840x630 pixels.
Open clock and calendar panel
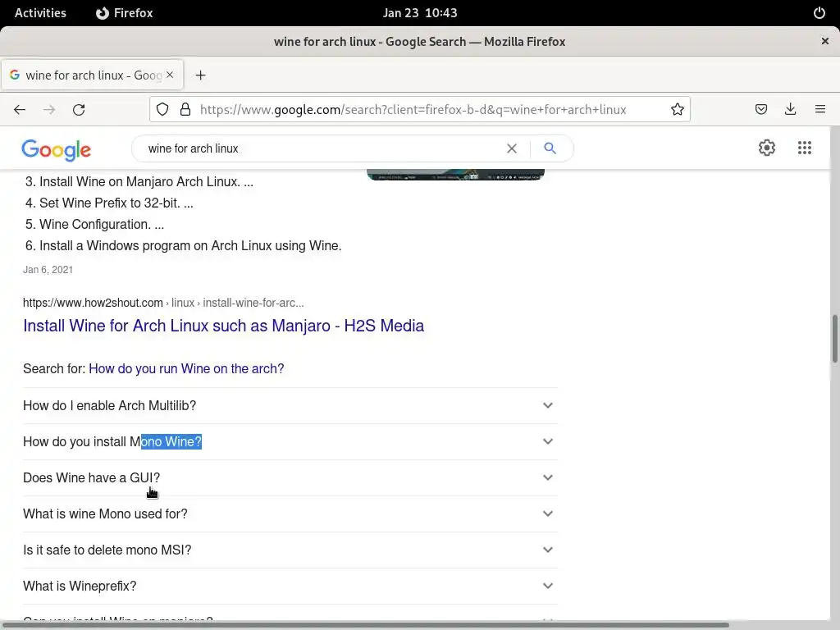click(x=420, y=13)
